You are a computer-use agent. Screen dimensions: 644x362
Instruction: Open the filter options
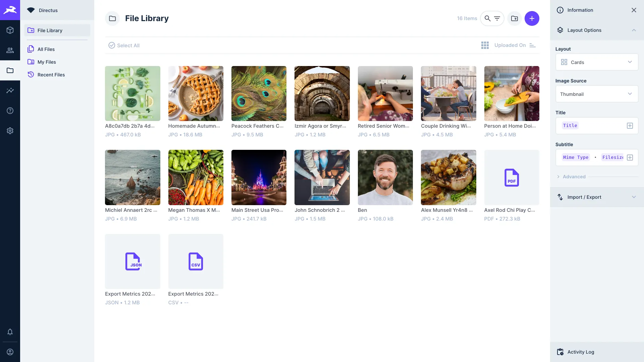tap(497, 18)
